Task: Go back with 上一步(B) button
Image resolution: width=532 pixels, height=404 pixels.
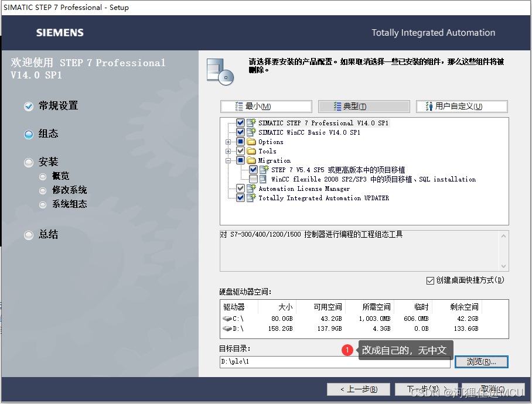Action: coord(359,389)
